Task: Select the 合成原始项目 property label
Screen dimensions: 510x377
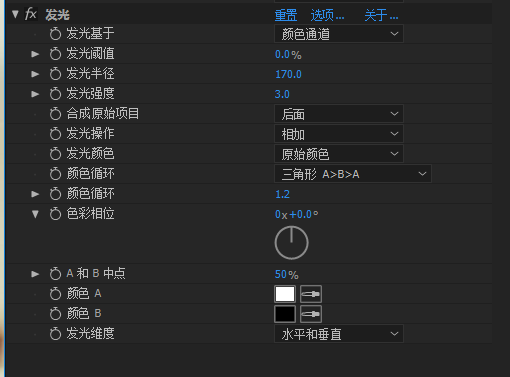Action: [x=103, y=113]
